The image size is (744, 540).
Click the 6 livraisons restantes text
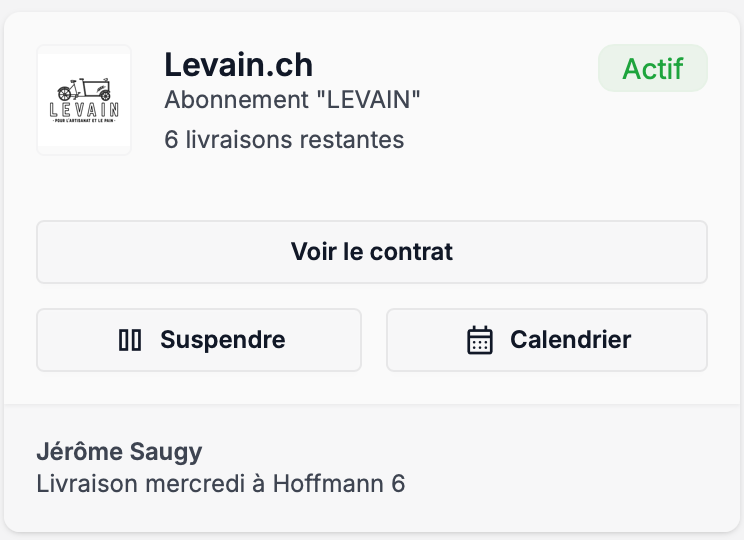[284, 139]
